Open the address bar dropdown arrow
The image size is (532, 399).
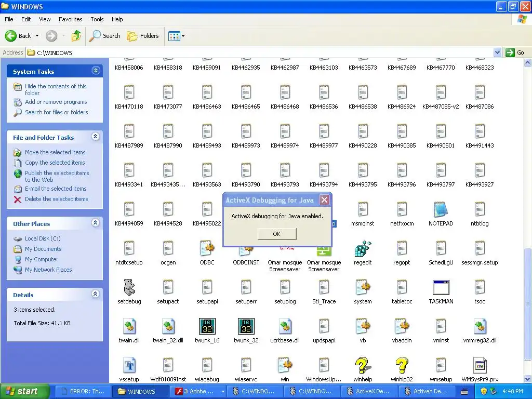(497, 52)
